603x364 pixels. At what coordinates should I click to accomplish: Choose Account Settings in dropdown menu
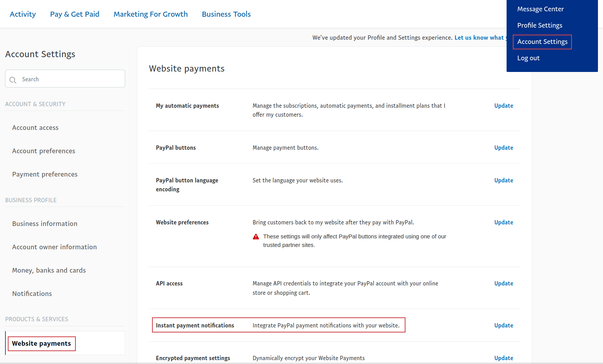tap(542, 42)
